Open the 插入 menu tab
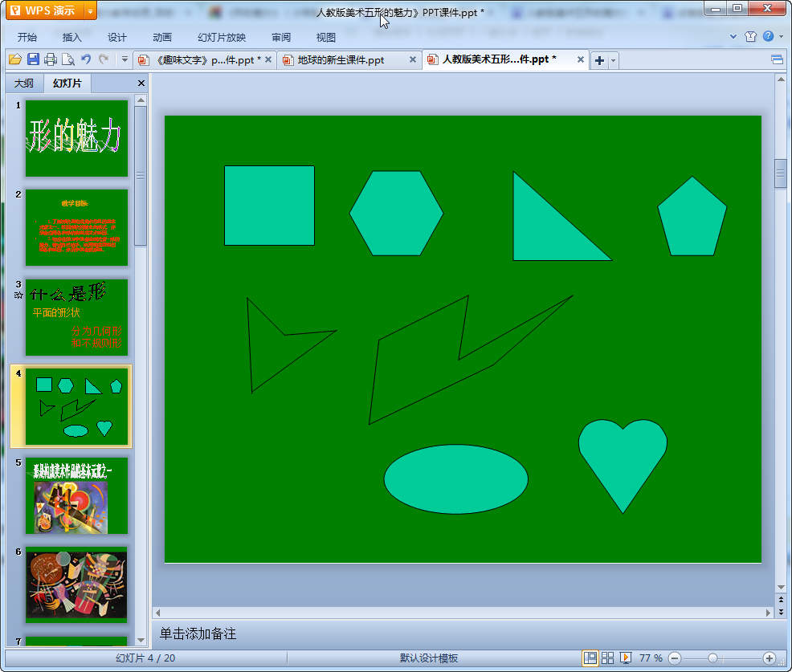 coord(71,38)
